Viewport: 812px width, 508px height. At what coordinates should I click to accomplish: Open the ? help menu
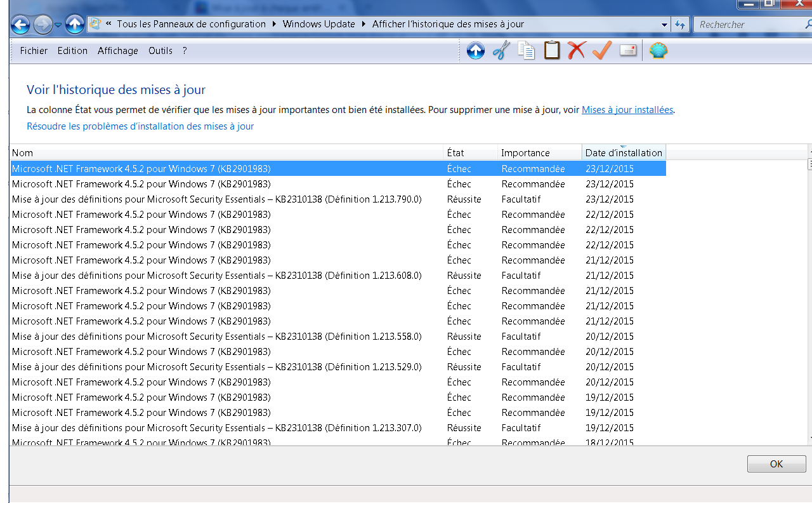pyautogui.click(x=185, y=51)
